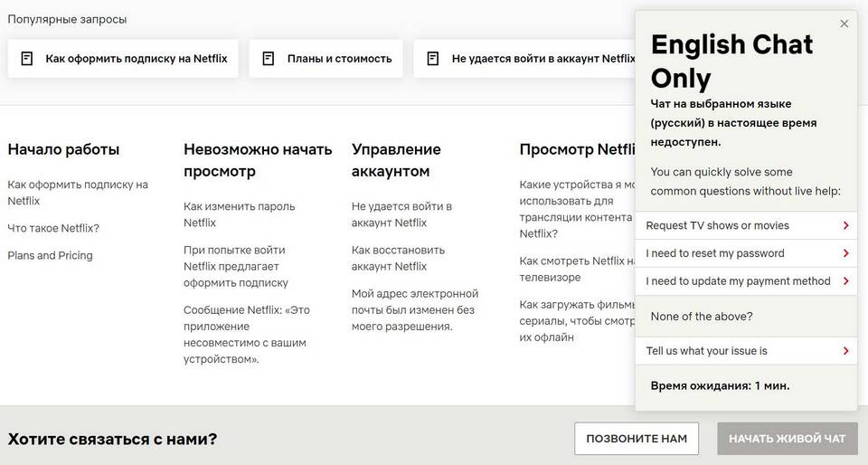
Task: Click the 'Невозможно начать просмотр' heading
Action: click(x=258, y=160)
